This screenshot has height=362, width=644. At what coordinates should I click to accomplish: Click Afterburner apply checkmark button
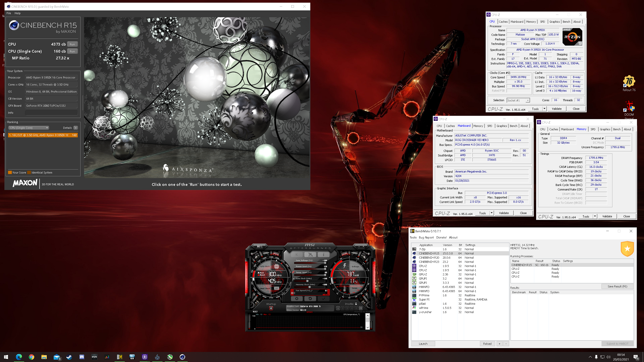coord(323,299)
